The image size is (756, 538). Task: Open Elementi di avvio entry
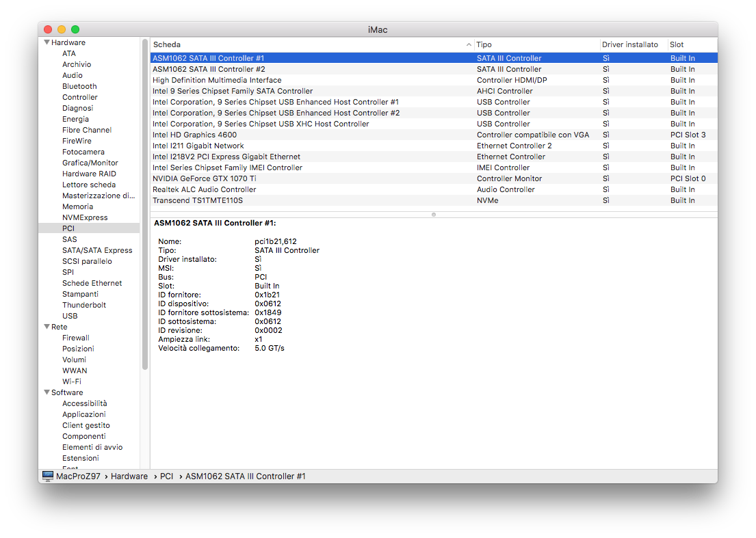[x=92, y=448]
